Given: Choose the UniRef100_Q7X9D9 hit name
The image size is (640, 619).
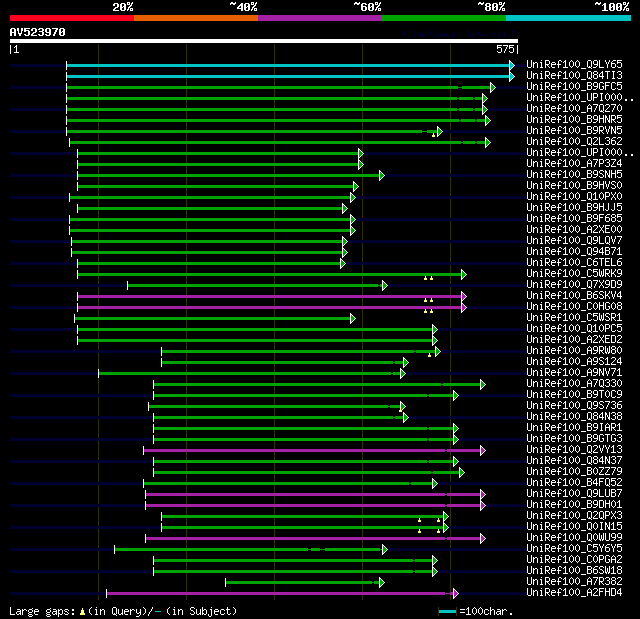Looking at the screenshot, I should pyautogui.click(x=574, y=285).
